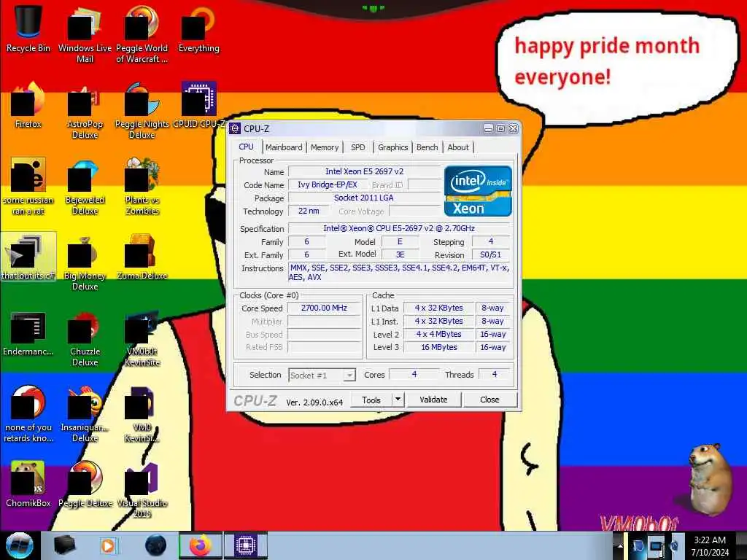Switch to the CPU tab
Viewport: 747px width, 560px height.
coord(246,147)
